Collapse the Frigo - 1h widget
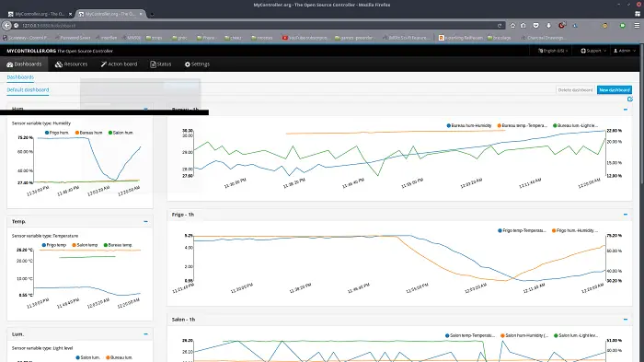644x362 pixels. click(x=626, y=215)
